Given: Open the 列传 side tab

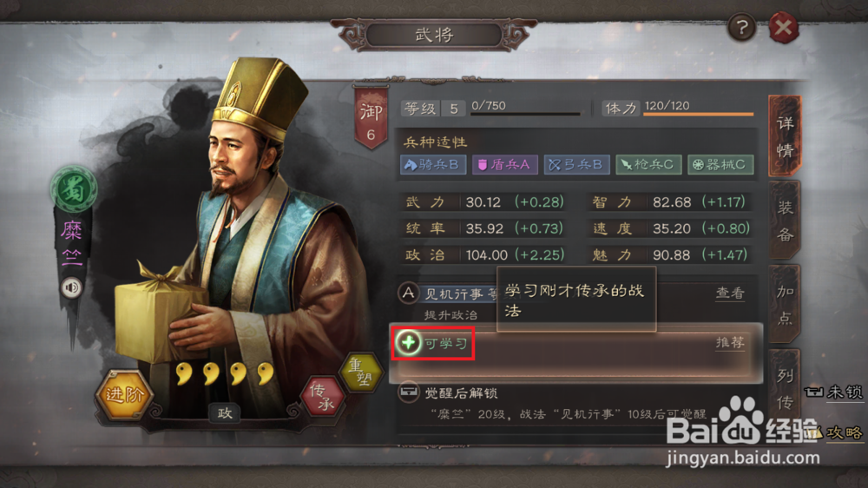Looking at the screenshot, I should pyautogui.click(x=785, y=389).
